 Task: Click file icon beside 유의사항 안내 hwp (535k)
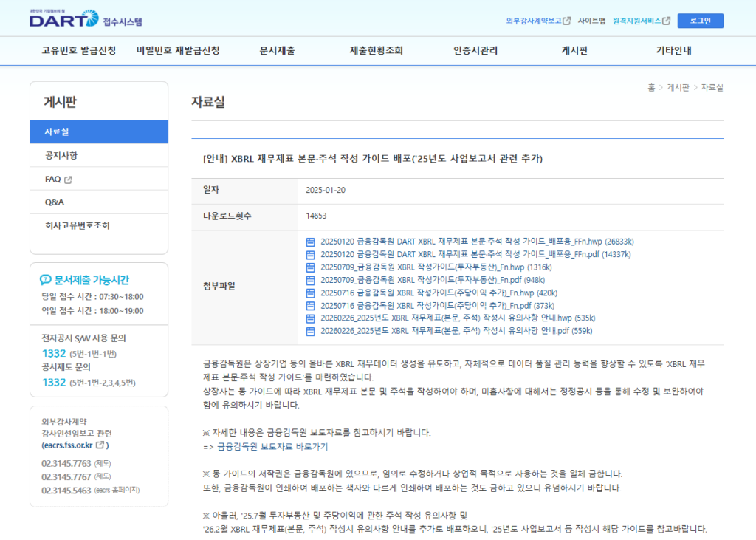311,318
